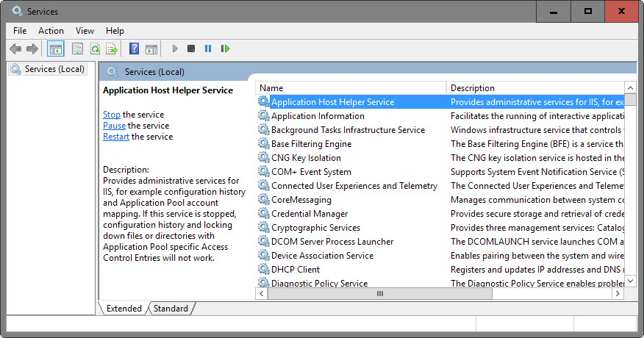This screenshot has height=338, width=644.
Task: Click the Stop Service square icon
Action: 191,49
